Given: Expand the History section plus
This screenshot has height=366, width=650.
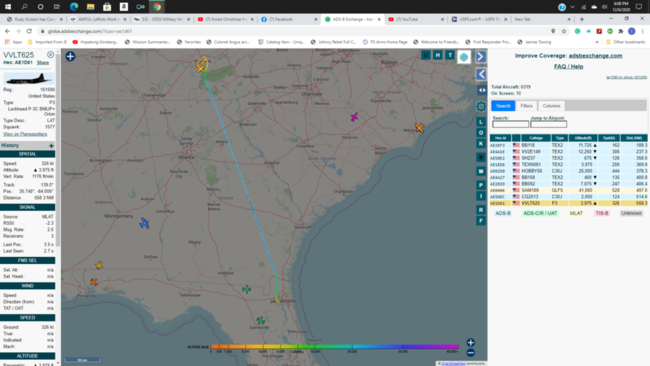Looking at the screenshot, I should 51,145.
